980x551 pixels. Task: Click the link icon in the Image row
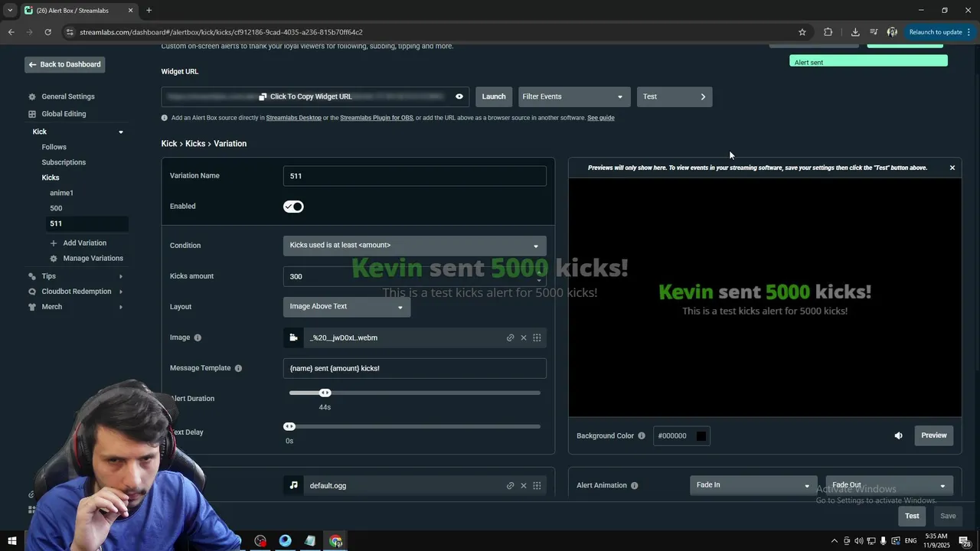510,337
